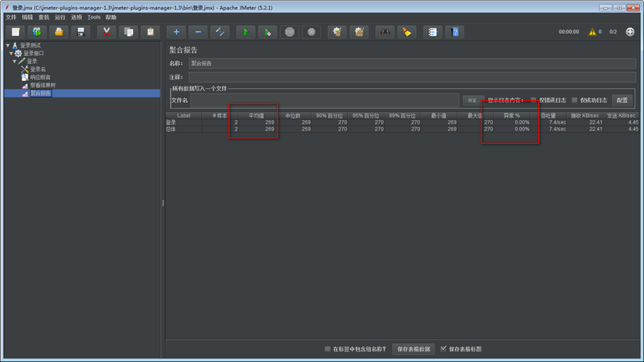Select the 察看结果树 tree item
The width and height of the screenshot is (644, 362).
(x=42, y=86)
